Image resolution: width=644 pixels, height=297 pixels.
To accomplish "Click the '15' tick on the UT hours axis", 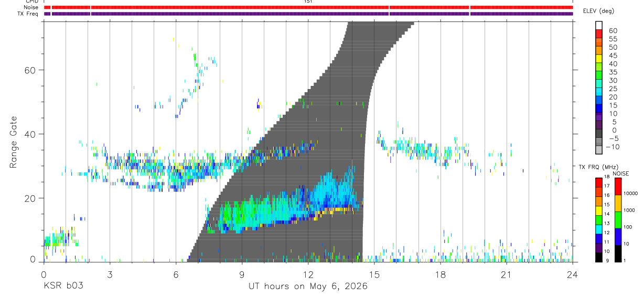I will pyautogui.click(x=374, y=274).
